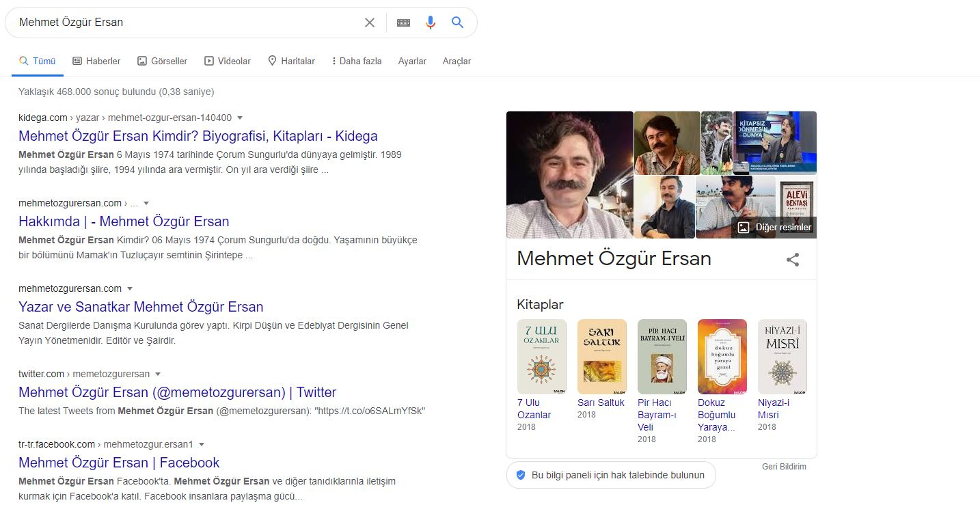
Task: Click the Sarı Saltuk book title
Action: click(601, 403)
